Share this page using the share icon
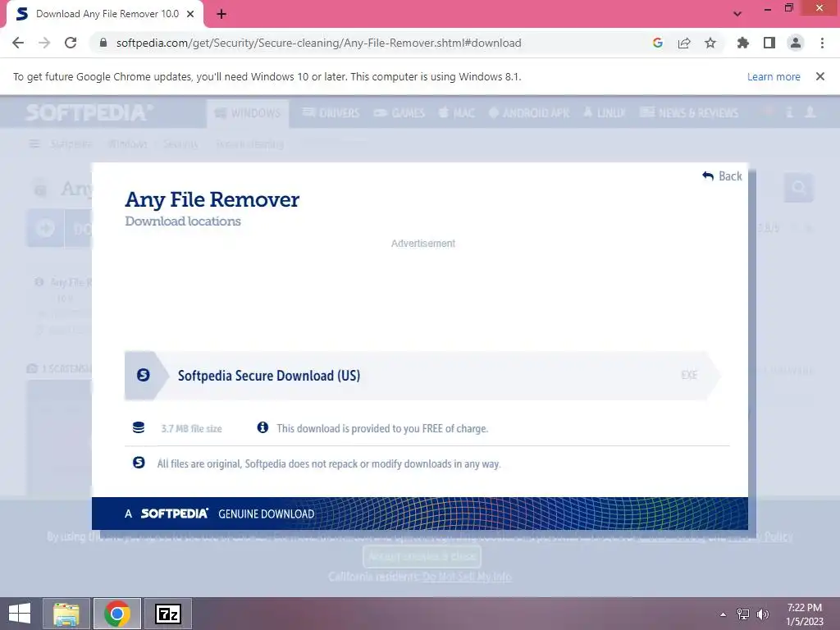This screenshot has width=840, height=630. pyautogui.click(x=684, y=43)
